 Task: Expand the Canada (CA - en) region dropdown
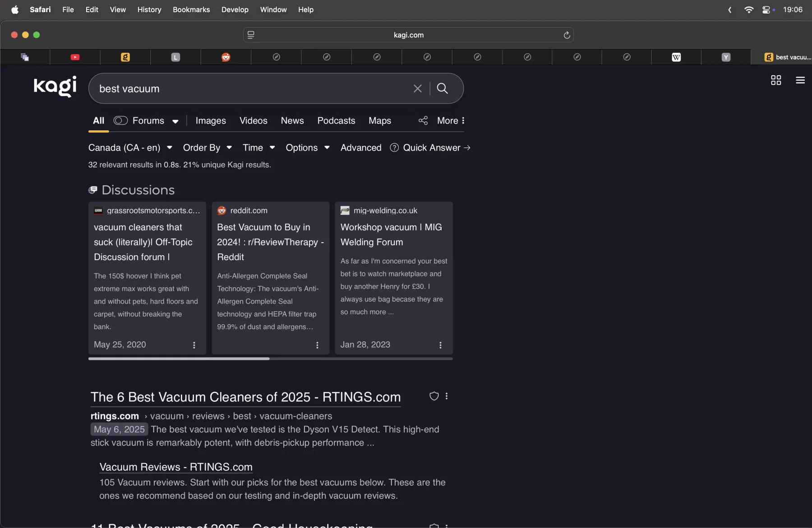point(130,148)
